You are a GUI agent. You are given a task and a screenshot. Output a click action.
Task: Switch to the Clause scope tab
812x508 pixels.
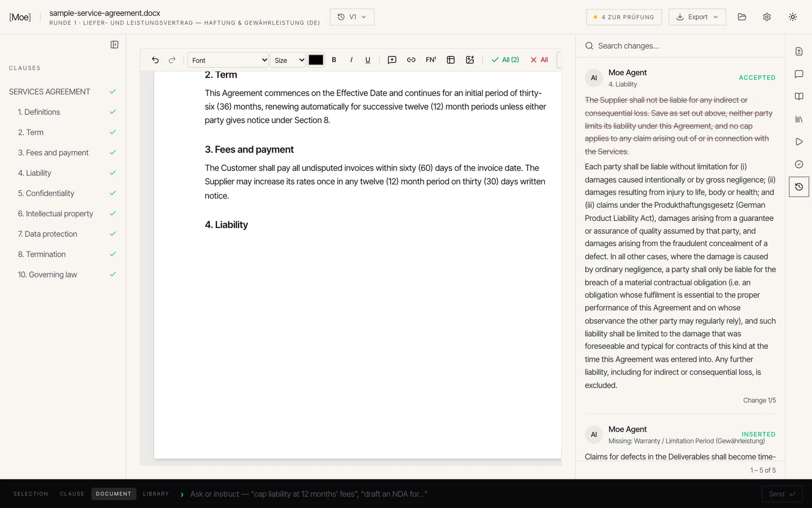point(72,494)
